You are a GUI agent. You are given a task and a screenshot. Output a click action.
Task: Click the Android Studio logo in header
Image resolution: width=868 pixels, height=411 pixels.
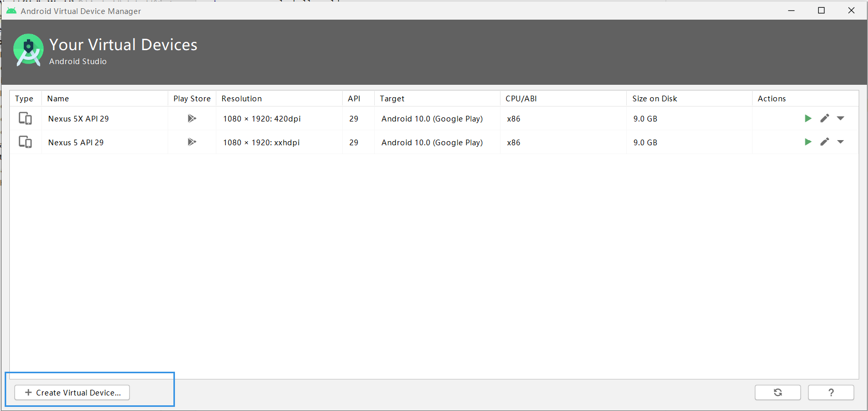28,50
